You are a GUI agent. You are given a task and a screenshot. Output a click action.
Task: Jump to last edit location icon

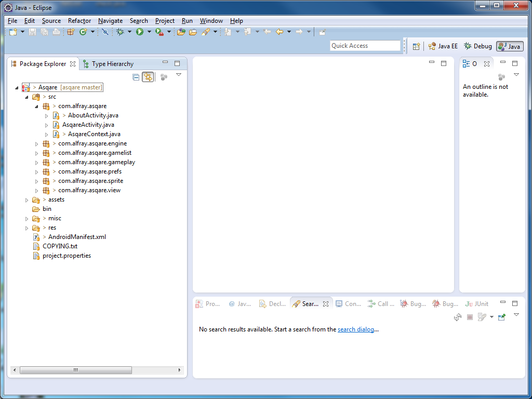(x=267, y=32)
